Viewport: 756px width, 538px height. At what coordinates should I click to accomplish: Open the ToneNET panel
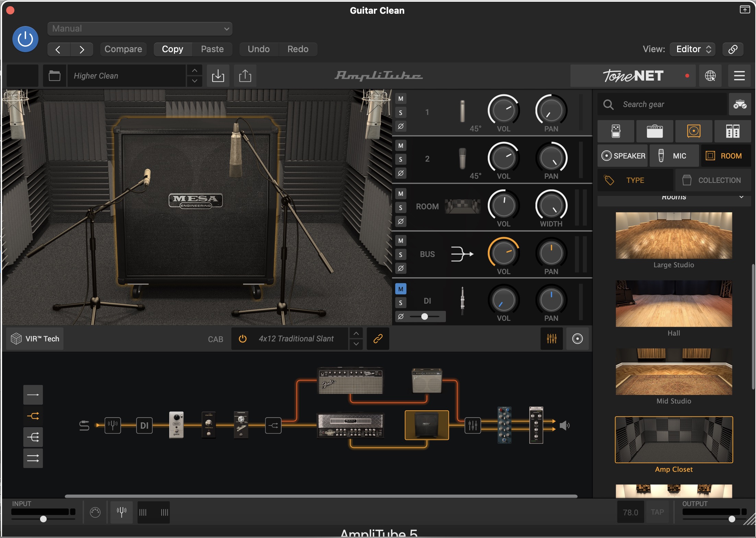click(633, 76)
